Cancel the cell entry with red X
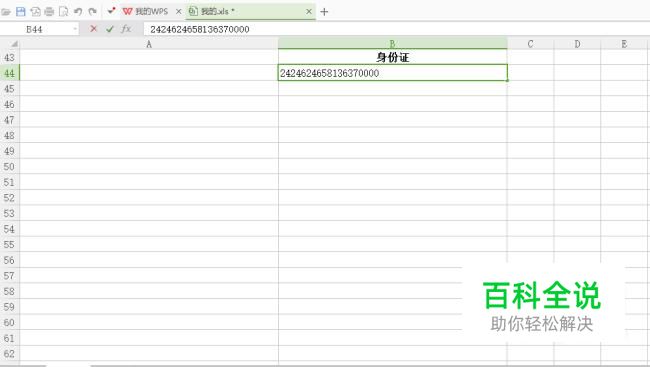The height and width of the screenshot is (367, 650). point(94,29)
